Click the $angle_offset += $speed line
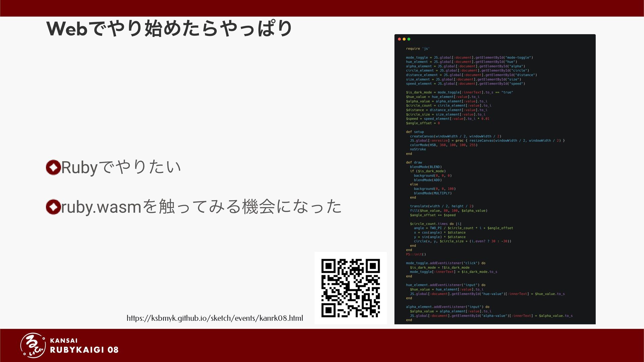 [433, 215]
